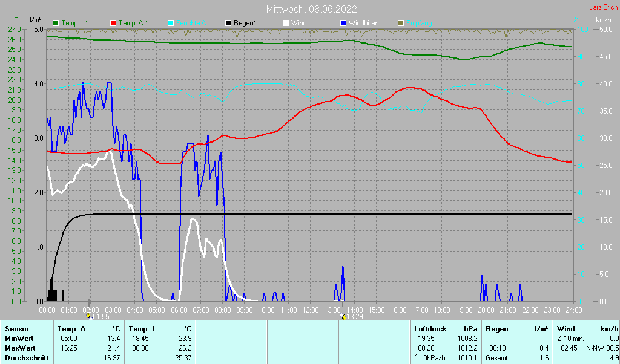Click the '16.97' average outdoor temperature
620x364 pixels.
(112, 358)
